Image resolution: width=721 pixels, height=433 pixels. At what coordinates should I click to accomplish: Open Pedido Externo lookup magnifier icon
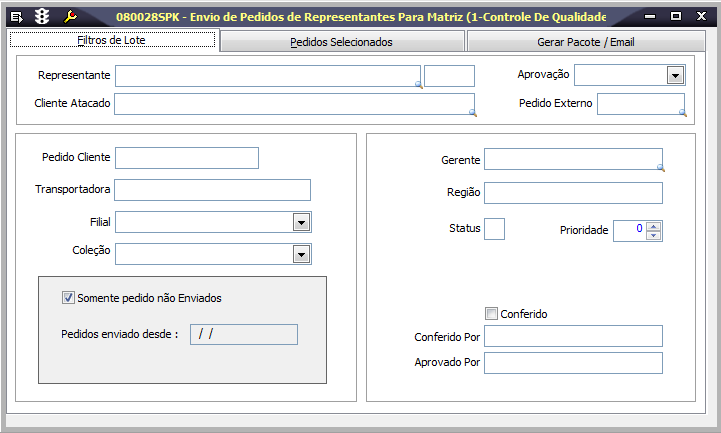pyautogui.click(x=682, y=113)
